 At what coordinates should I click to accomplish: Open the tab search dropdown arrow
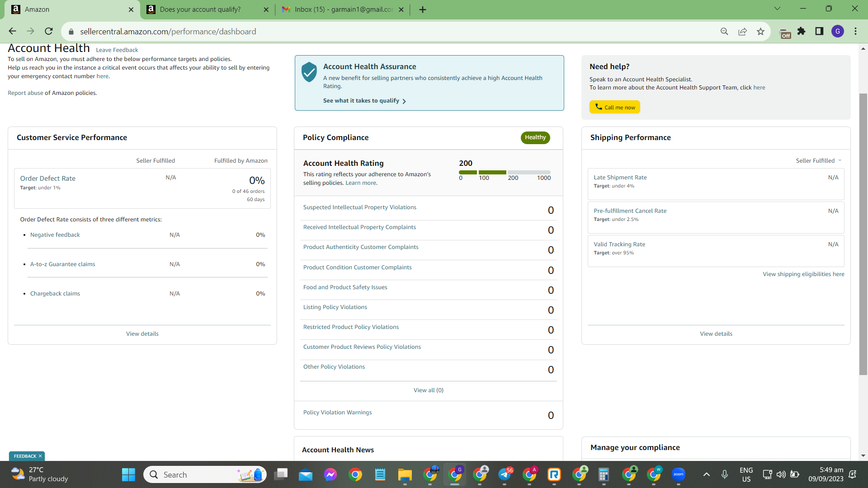click(x=777, y=9)
